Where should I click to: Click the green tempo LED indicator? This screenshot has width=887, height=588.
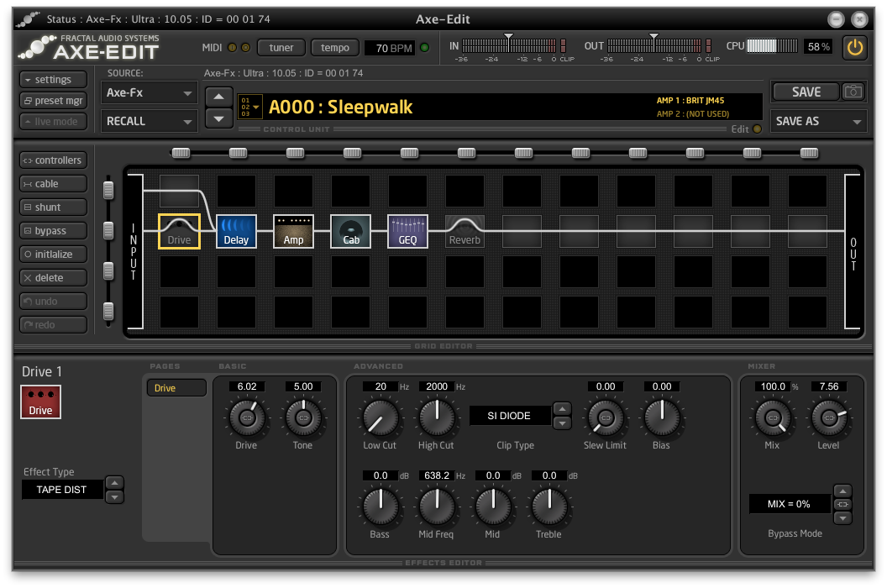pyautogui.click(x=425, y=48)
